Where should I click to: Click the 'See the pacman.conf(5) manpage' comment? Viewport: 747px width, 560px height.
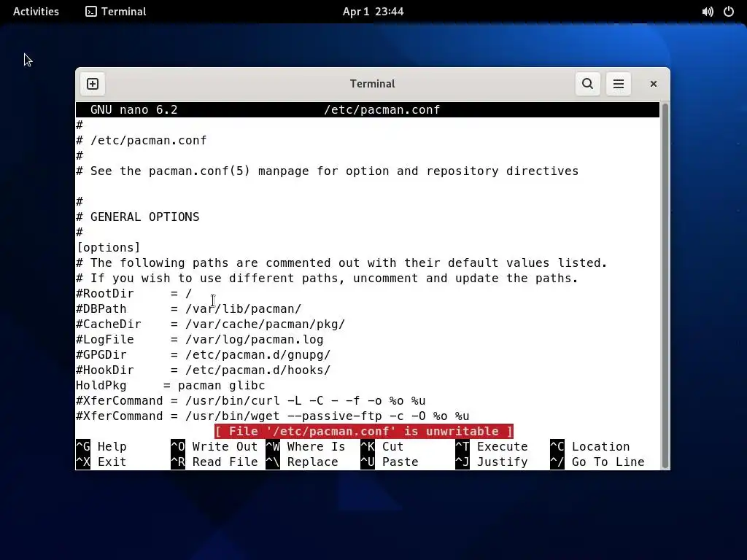[328, 171]
